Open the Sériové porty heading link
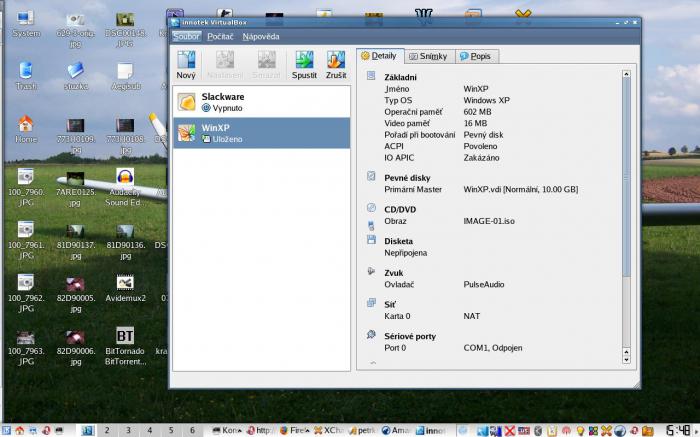Screen dimensions: 700x437 coord(410,336)
